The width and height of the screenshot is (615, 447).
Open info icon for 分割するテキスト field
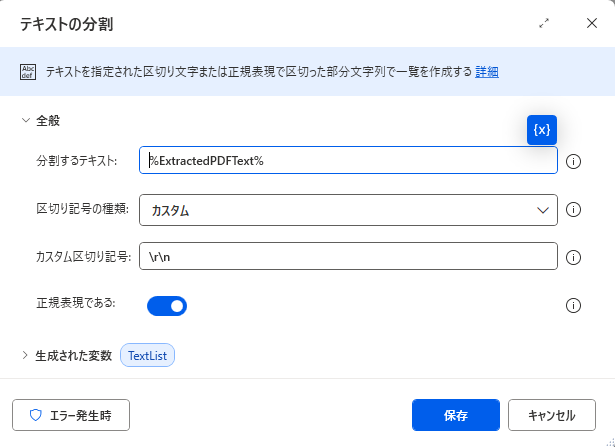pos(573,162)
